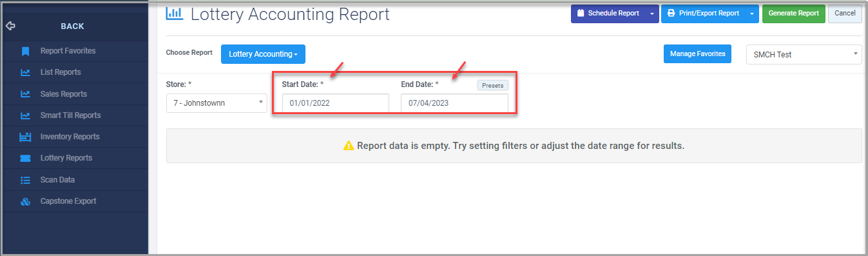Click the Generate Report button
The height and width of the screenshot is (256, 868).
[793, 14]
